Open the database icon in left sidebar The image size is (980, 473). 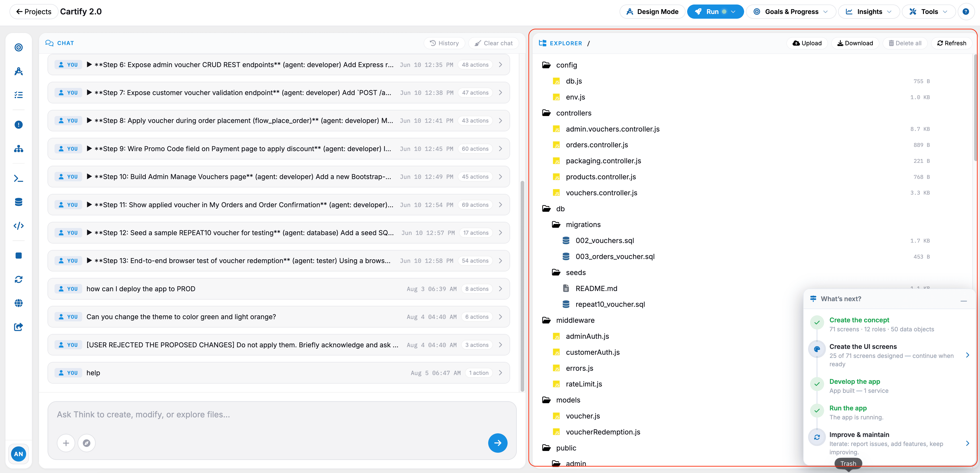(x=18, y=202)
